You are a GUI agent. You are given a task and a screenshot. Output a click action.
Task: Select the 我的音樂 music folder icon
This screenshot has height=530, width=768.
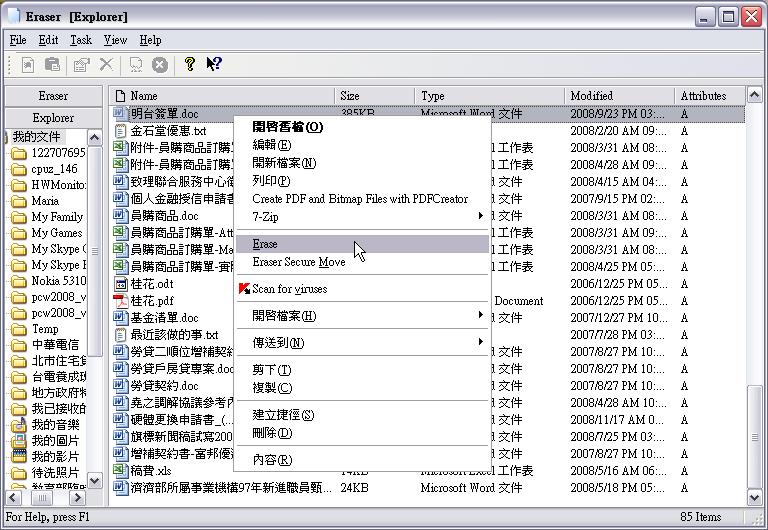19,425
